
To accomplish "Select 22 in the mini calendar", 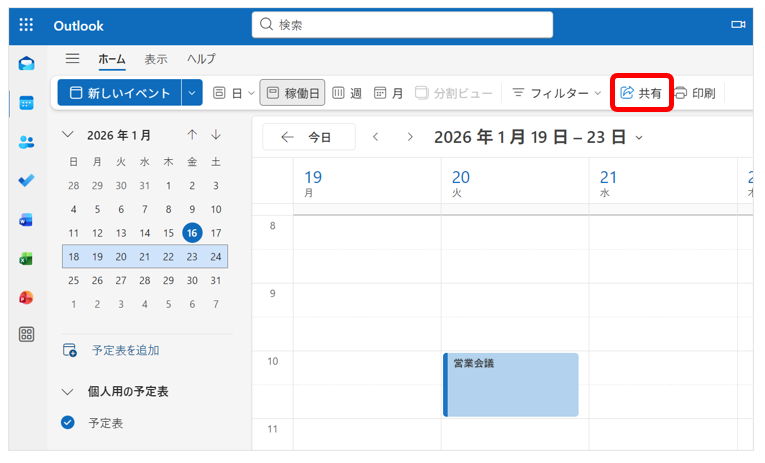I will pos(168,257).
